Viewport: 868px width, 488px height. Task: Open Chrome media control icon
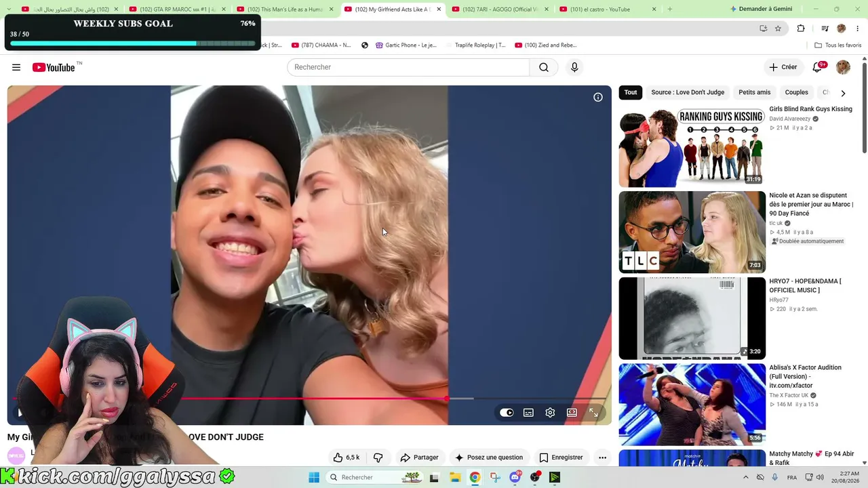(825, 28)
